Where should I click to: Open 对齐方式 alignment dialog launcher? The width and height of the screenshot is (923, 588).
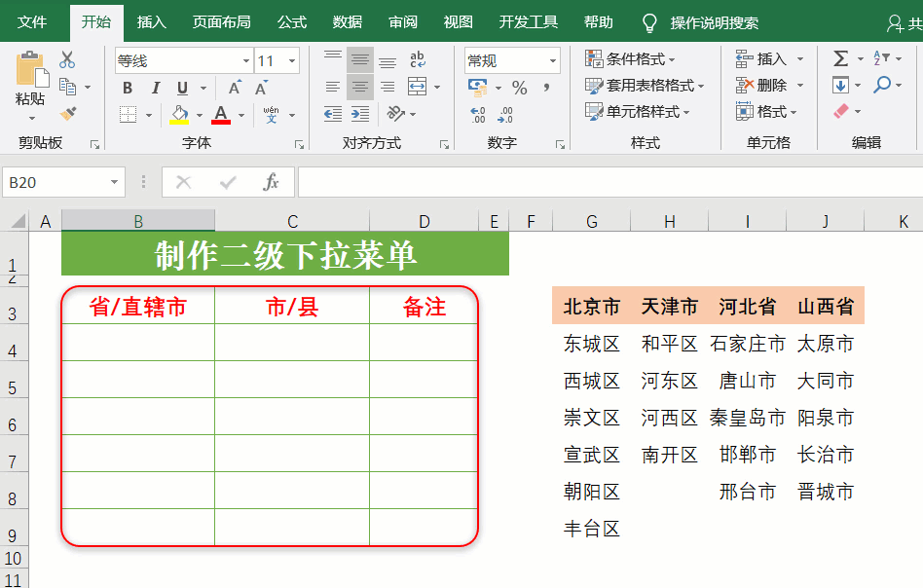444,144
